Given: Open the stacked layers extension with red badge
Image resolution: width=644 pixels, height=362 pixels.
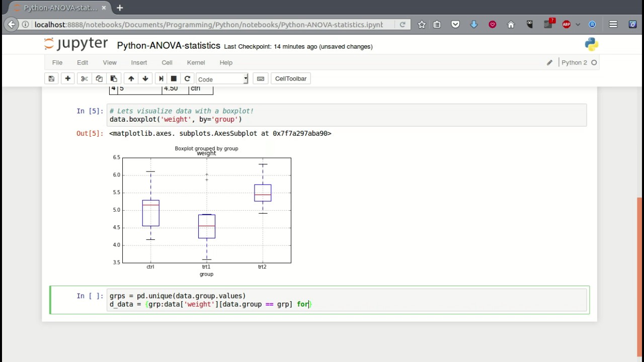Looking at the screenshot, I should [548, 24].
